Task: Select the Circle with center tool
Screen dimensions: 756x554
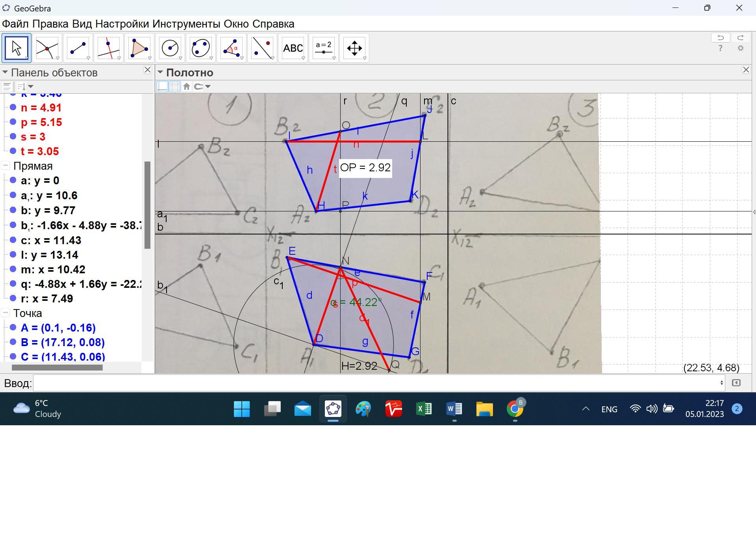Action: 170,48
